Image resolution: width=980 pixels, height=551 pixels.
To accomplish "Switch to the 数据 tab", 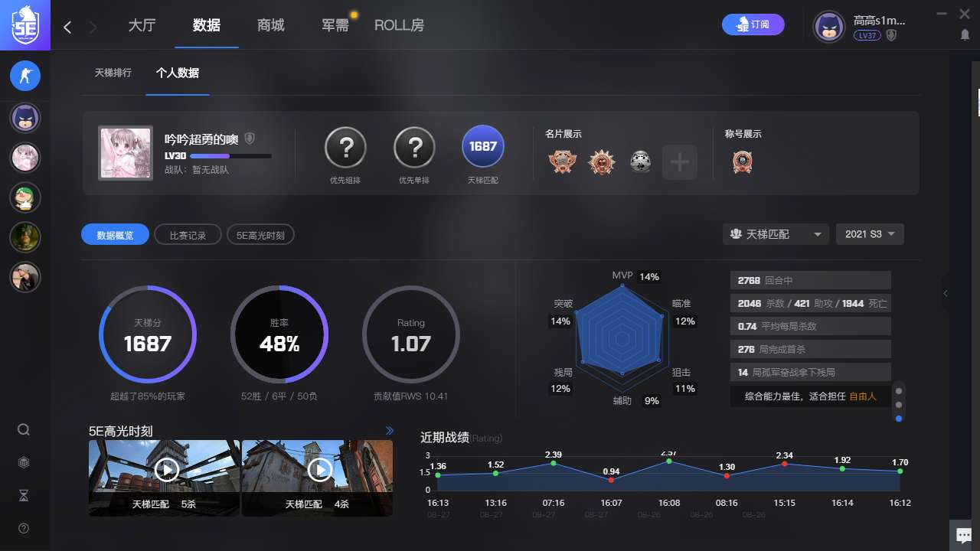I will (x=207, y=25).
